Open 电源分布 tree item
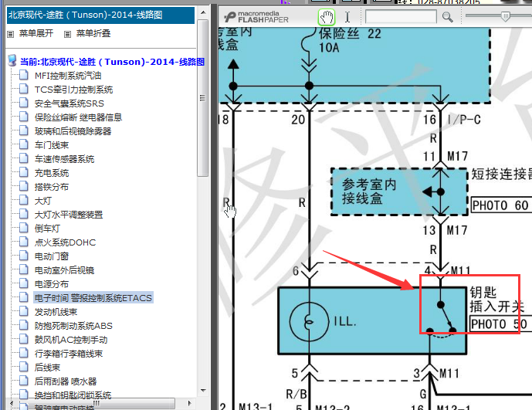This screenshot has height=410, width=532. pyautogui.click(x=52, y=284)
